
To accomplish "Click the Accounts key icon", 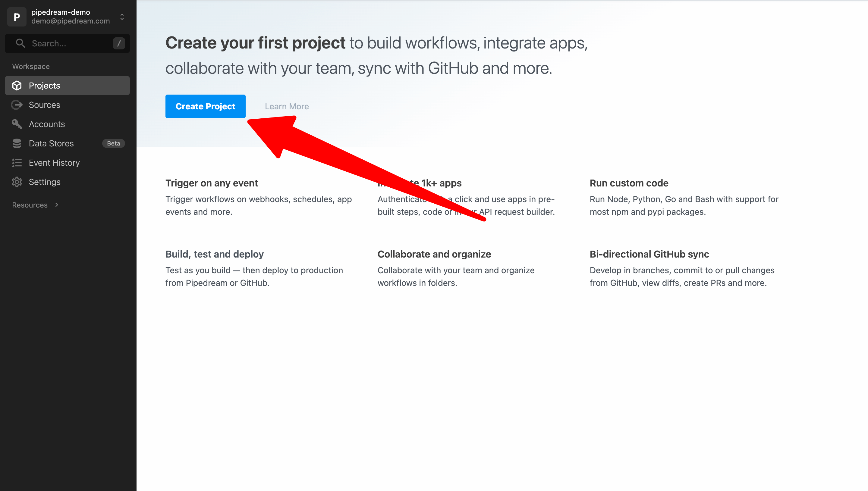I will click(x=17, y=124).
